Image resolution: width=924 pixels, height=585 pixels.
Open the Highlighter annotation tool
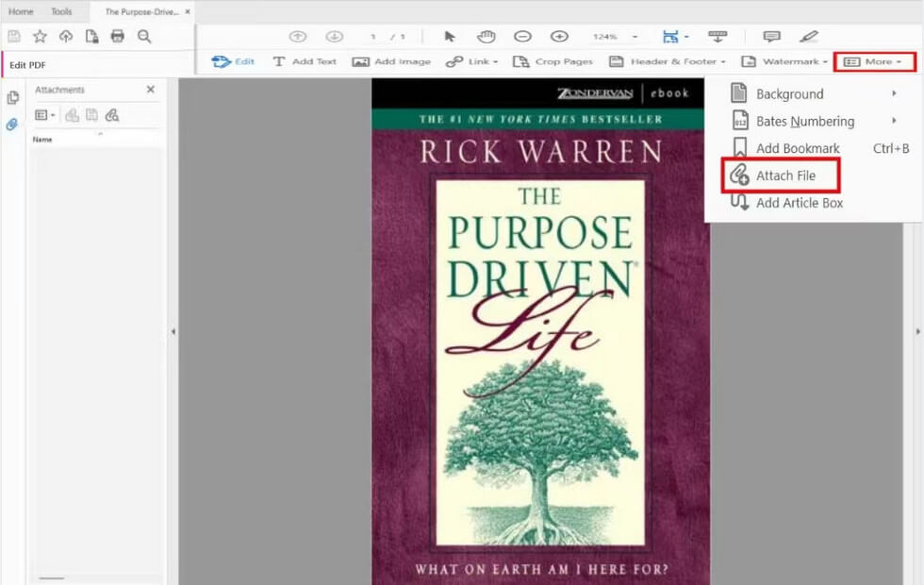click(809, 37)
